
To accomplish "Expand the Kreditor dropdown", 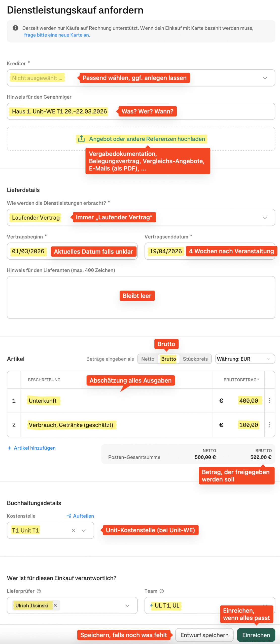I will 265,78.
